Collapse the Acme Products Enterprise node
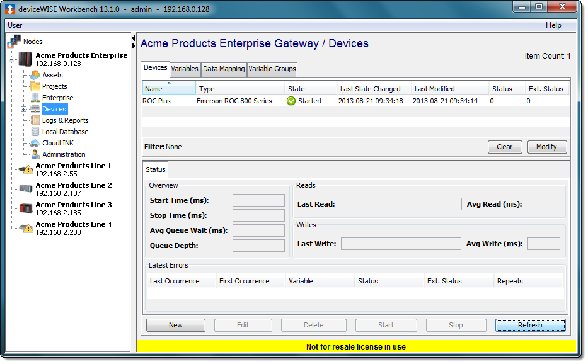This screenshot has height=364, width=588. click(x=10, y=59)
